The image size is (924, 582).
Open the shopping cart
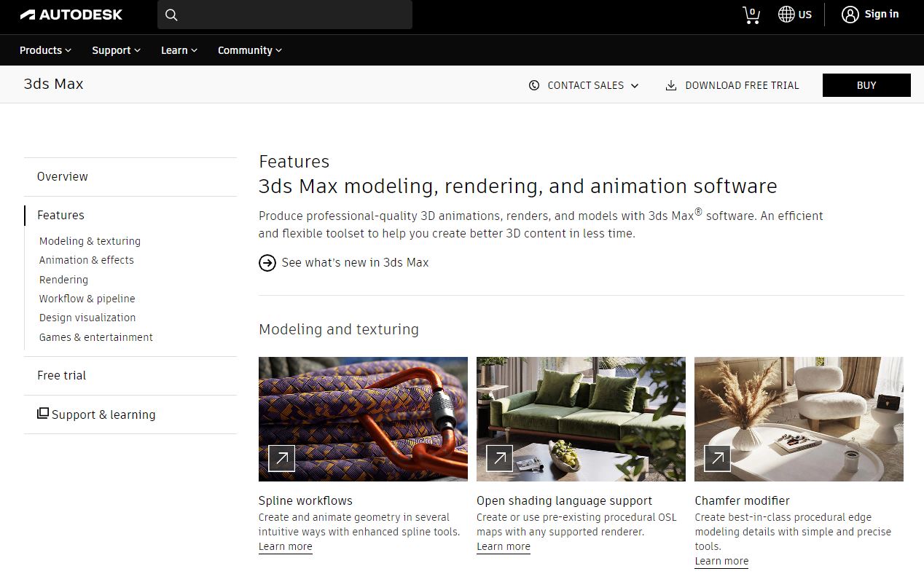tap(751, 15)
